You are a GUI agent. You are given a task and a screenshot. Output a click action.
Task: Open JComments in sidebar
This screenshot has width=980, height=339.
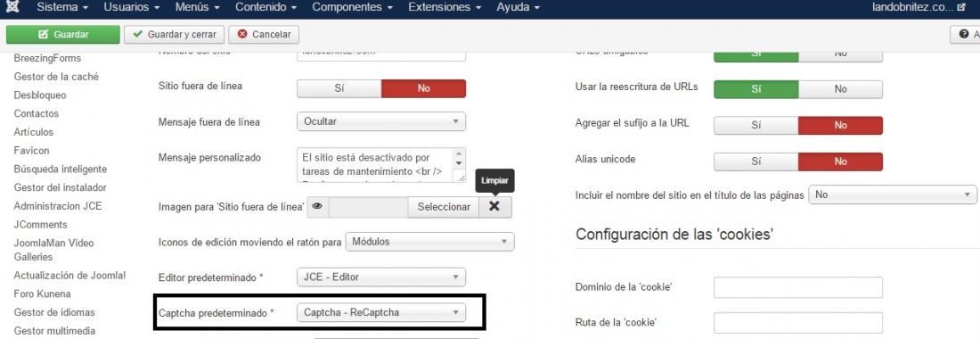pyautogui.click(x=41, y=225)
